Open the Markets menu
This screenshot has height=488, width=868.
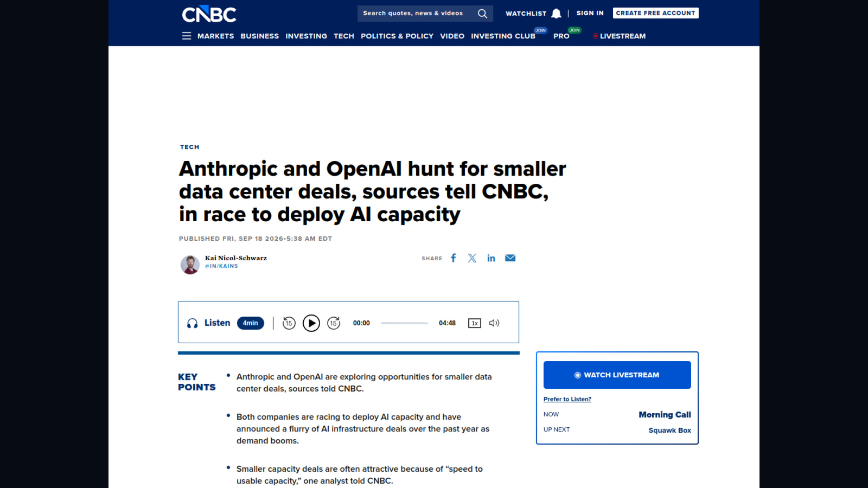coord(215,36)
